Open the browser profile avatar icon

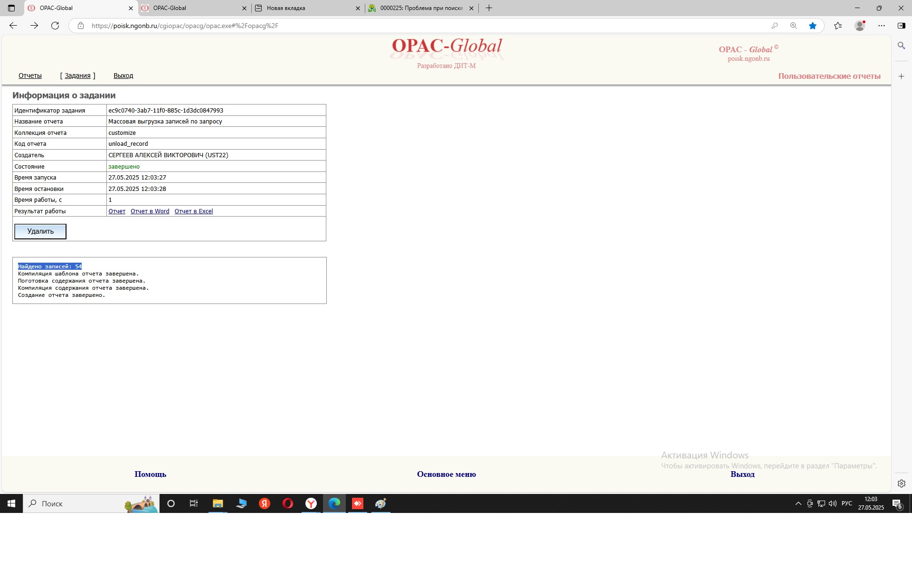point(859,26)
